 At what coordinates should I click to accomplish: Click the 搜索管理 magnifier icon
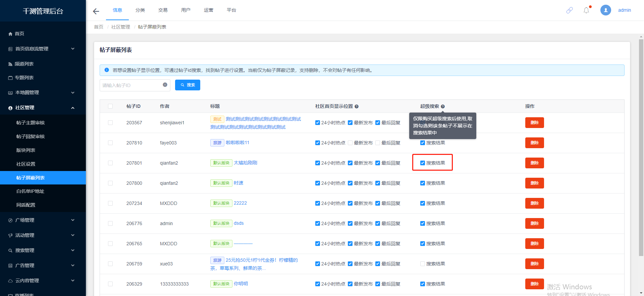[10, 251]
